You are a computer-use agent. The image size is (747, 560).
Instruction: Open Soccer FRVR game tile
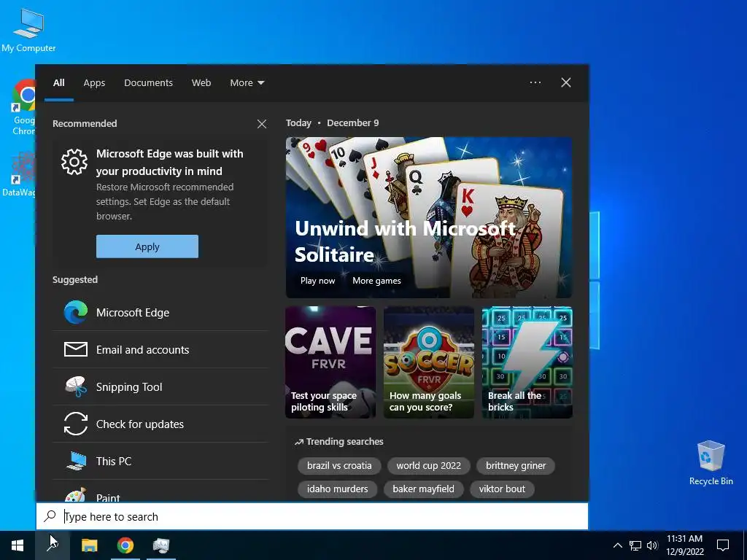click(x=429, y=362)
